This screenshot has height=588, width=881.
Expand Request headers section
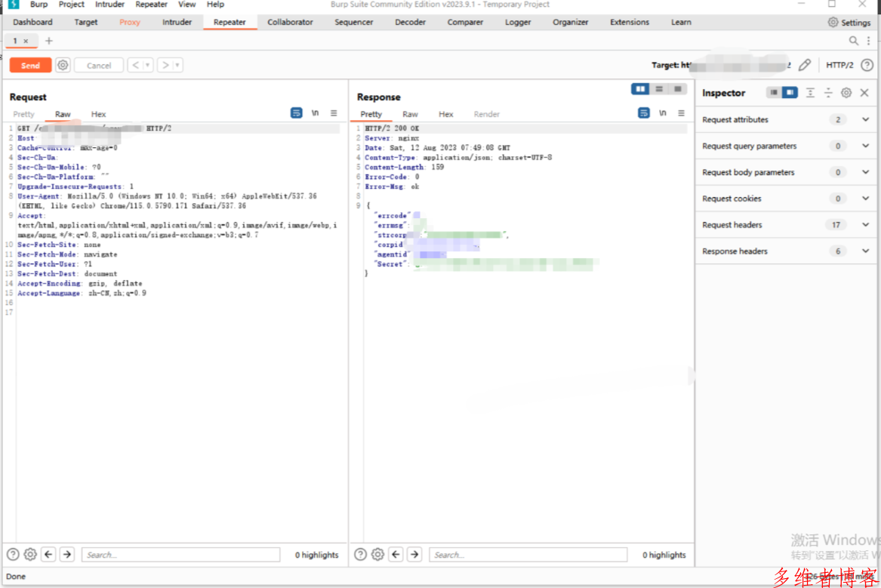click(786, 225)
